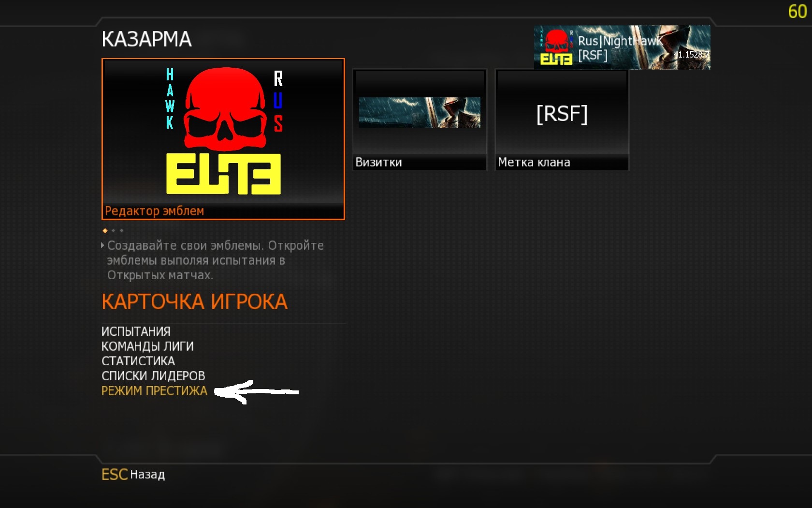The height and width of the screenshot is (508, 812).
Task: Click the Rus|NightHawk player name banner
Action: [x=622, y=47]
